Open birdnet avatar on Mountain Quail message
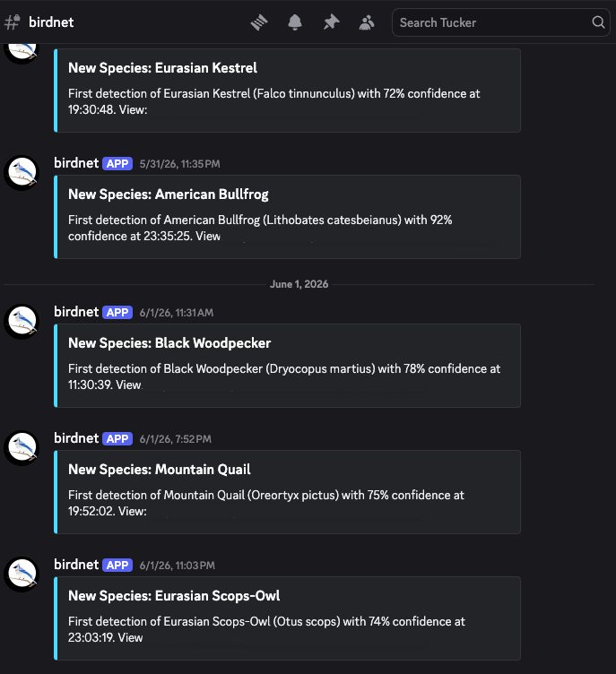Screen dimensions: 616x674 22,448
